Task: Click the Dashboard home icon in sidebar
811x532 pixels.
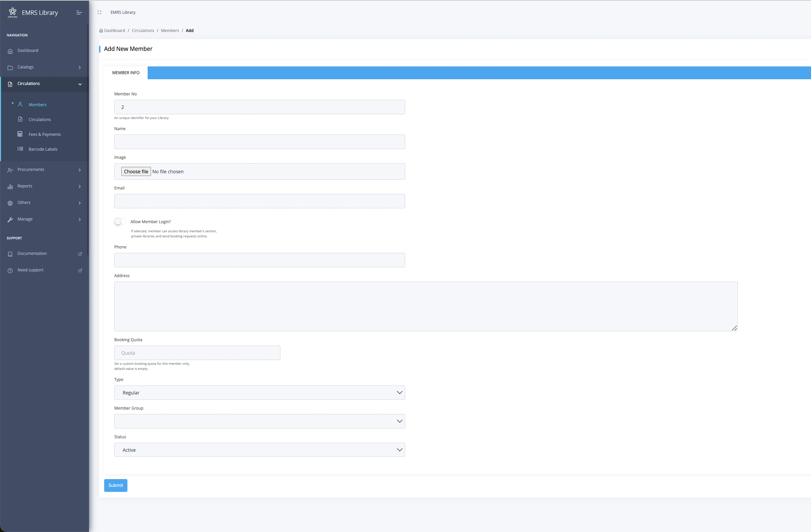Action: click(10, 51)
